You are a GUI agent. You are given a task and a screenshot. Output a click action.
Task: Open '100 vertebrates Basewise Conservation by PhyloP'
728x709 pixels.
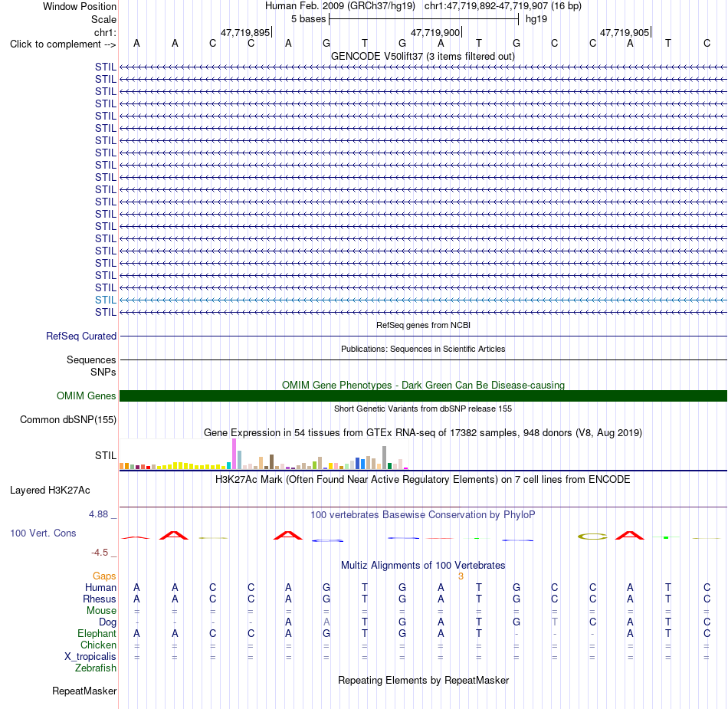[x=422, y=515]
